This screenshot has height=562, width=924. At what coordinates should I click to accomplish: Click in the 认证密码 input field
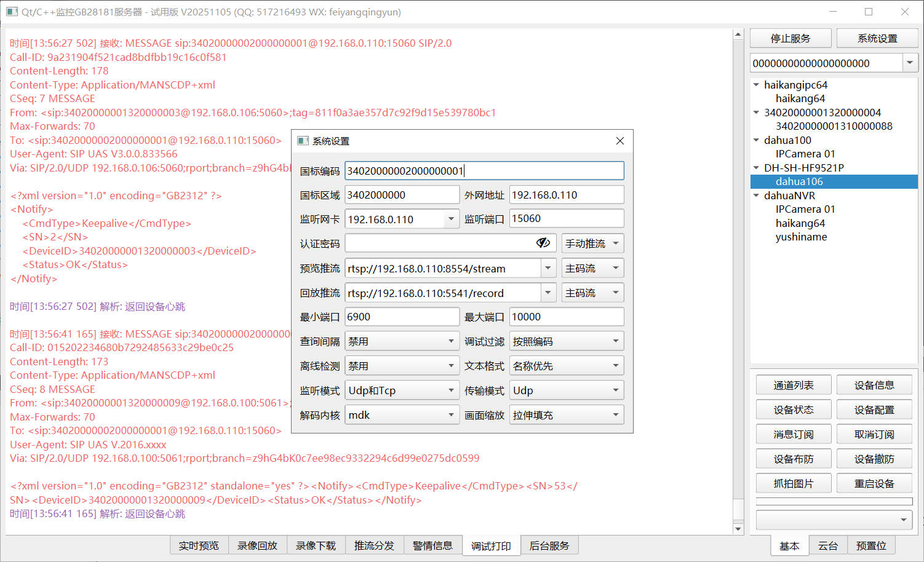450,243
